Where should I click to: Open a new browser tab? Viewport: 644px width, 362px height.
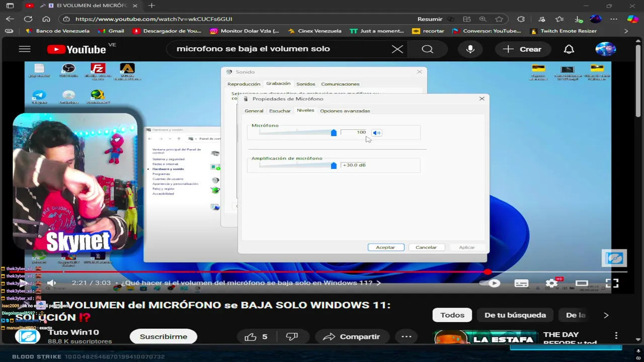151,6
